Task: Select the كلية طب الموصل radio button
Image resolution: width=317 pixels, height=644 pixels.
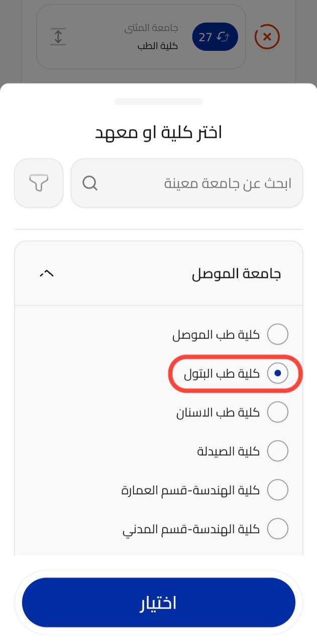Action: [278, 334]
